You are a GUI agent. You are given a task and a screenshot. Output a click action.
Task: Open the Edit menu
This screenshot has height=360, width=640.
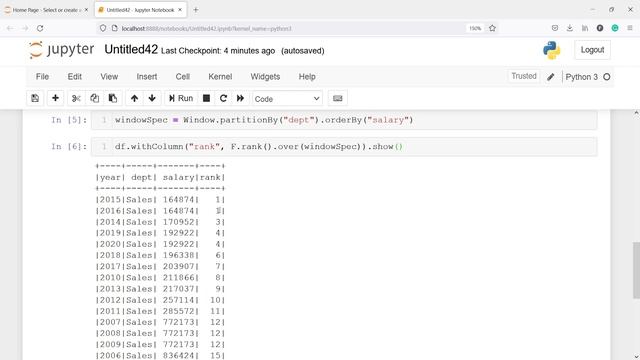click(x=75, y=77)
